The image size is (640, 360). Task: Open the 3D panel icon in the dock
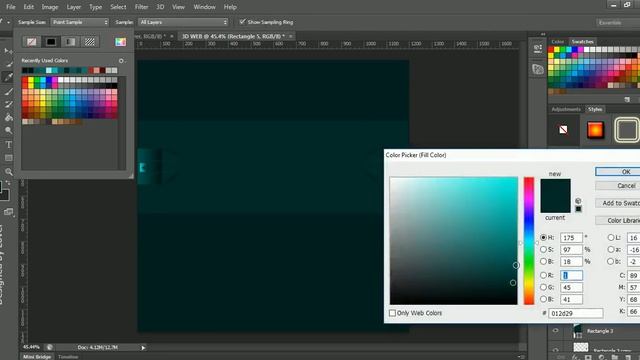point(538,69)
